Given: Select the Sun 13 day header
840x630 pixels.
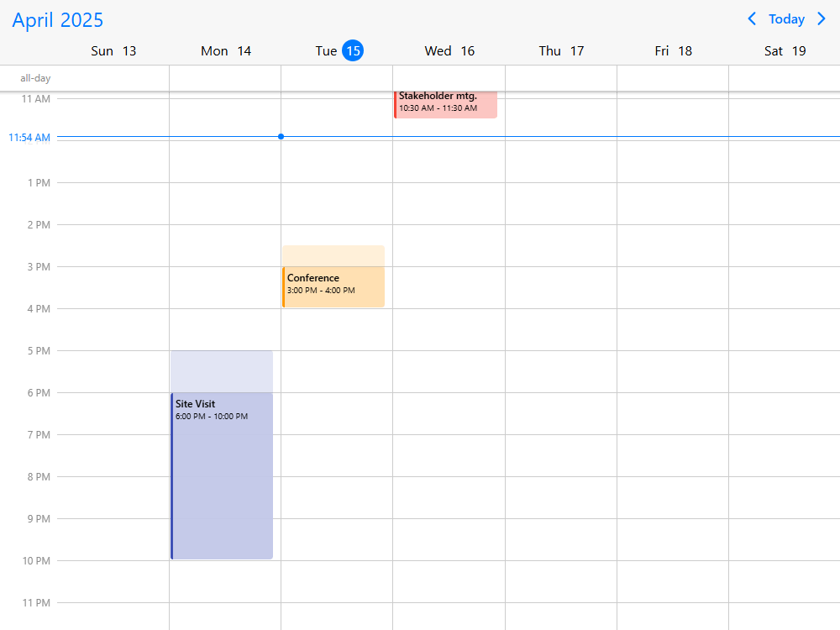Looking at the screenshot, I should click(x=113, y=51).
